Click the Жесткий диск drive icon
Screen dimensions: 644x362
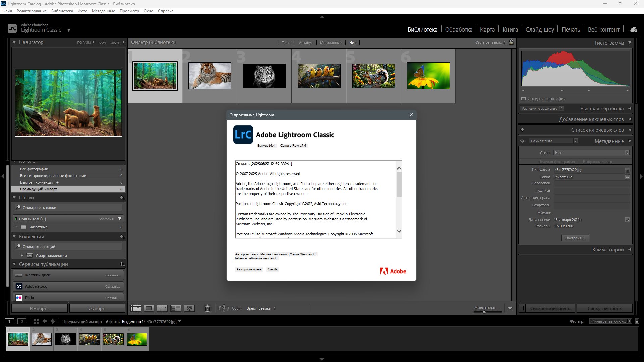click(x=19, y=275)
